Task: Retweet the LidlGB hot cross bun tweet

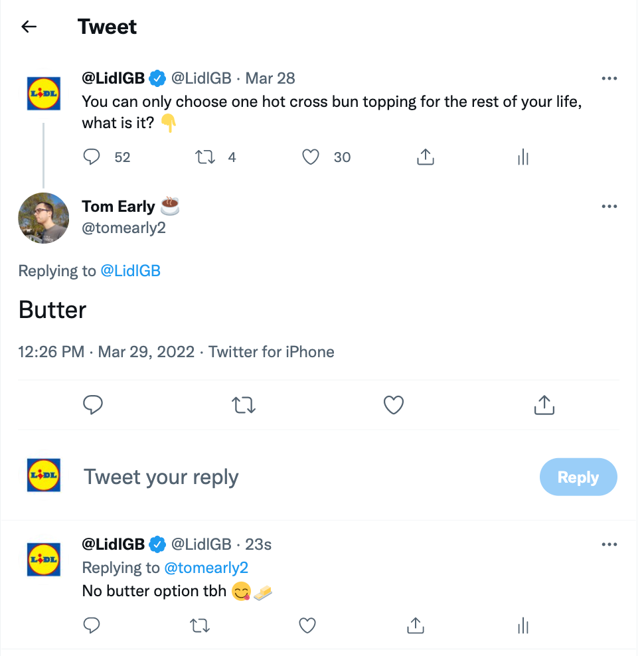Action: [x=205, y=157]
